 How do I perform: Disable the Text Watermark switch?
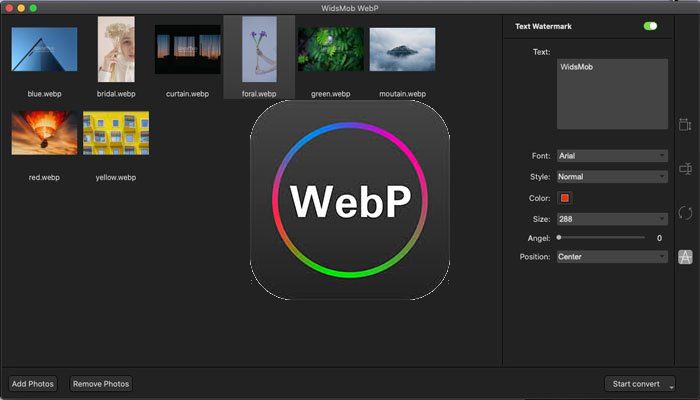point(650,26)
